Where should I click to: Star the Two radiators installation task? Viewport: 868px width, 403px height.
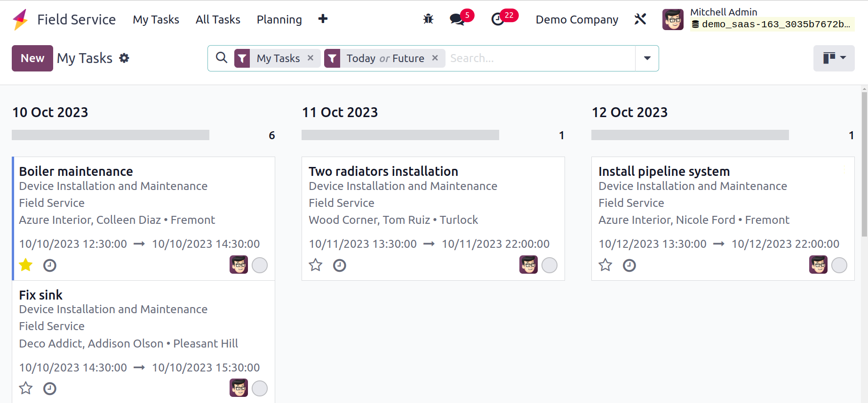(x=316, y=266)
